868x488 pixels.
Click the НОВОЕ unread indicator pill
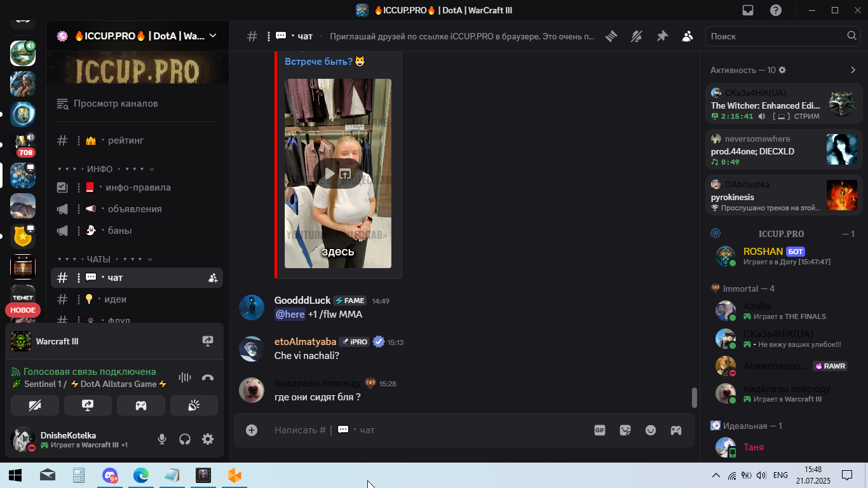23,310
